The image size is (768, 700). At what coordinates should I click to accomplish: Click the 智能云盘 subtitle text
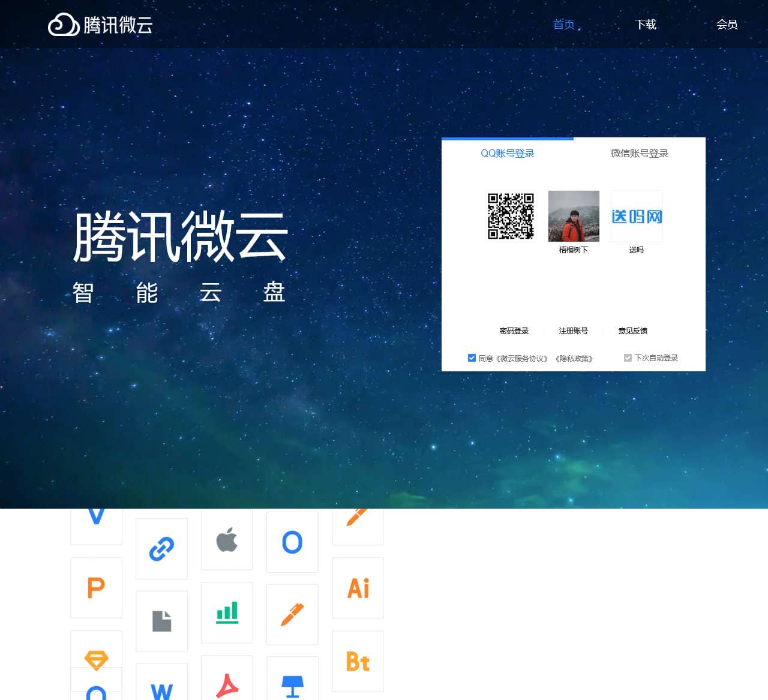[x=179, y=293]
